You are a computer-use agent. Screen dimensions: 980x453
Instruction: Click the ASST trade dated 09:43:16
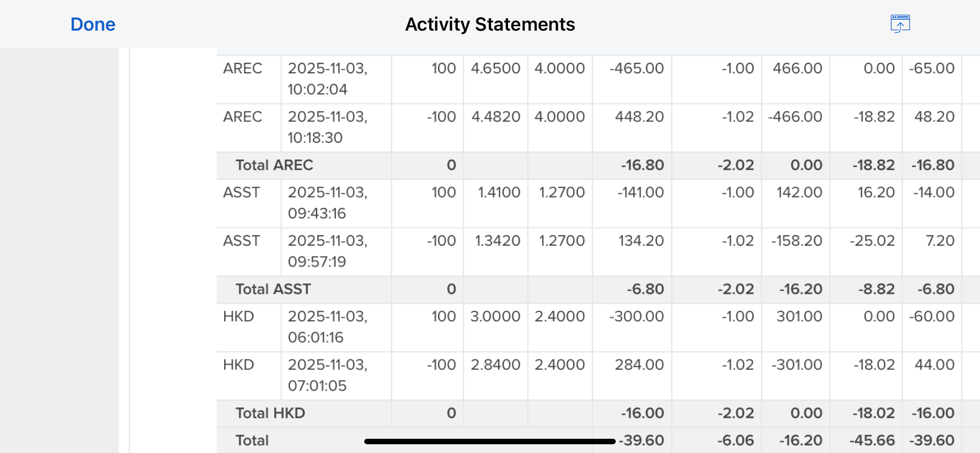pyautogui.click(x=328, y=202)
